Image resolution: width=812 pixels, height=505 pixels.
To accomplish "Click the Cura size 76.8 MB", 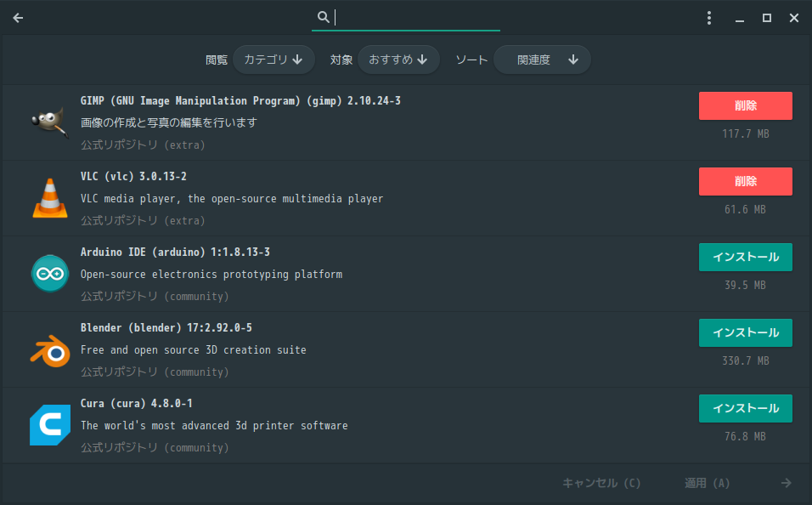I will point(745,436).
